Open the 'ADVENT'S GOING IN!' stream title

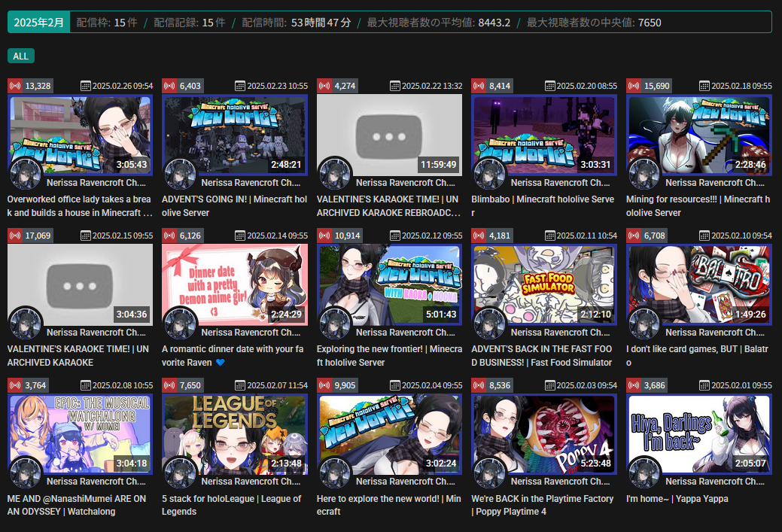coord(234,206)
